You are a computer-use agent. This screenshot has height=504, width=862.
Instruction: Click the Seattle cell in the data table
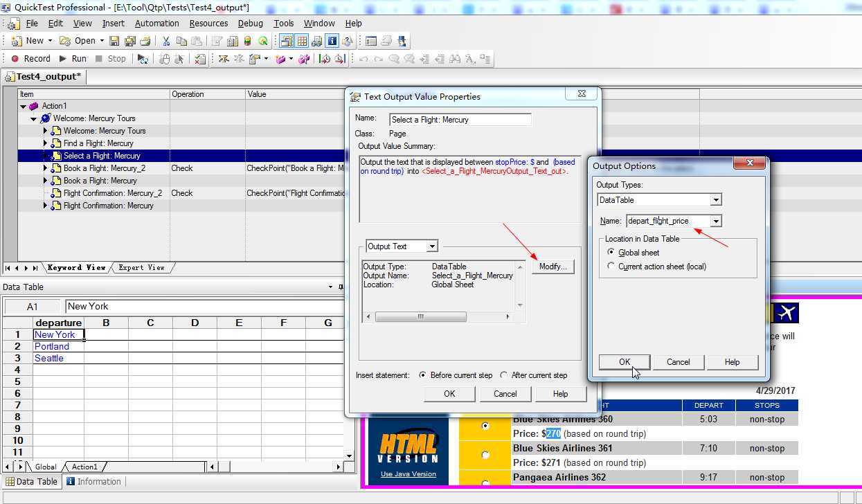tap(59, 358)
